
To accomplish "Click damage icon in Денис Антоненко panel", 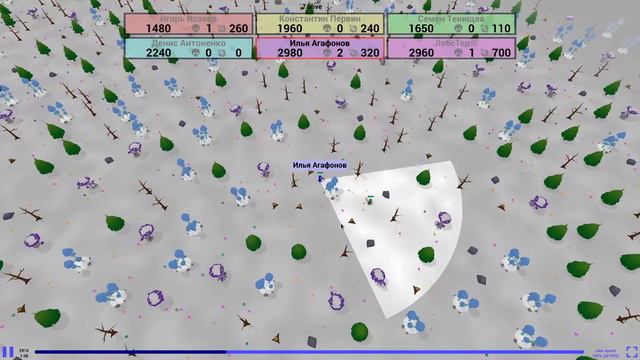I will coord(222,53).
